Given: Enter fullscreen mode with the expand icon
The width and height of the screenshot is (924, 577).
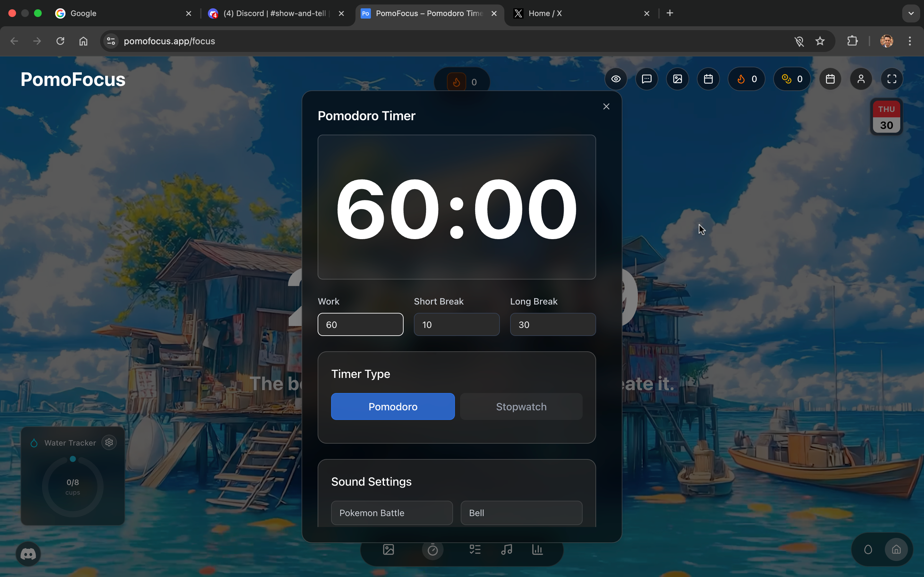Looking at the screenshot, I should click(x=892, y=79).
